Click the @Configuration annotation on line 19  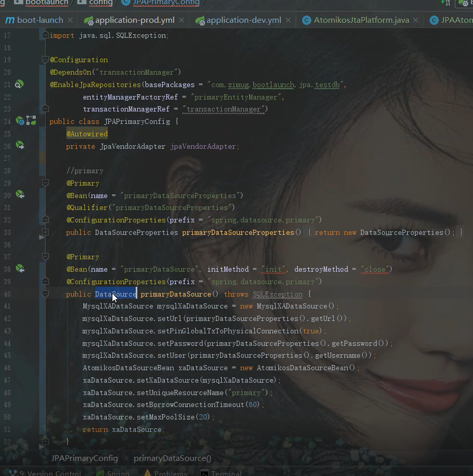(79, 60)
